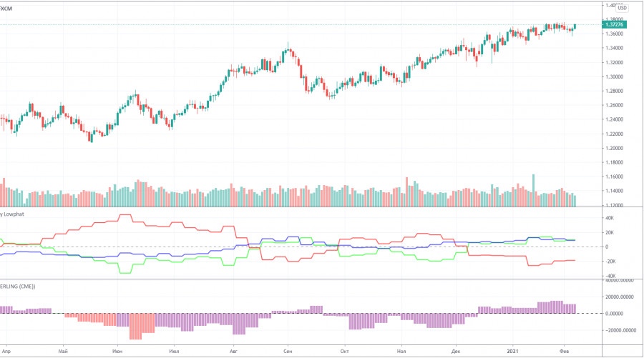Click the 2021 year label on time axis

(514, 352)
